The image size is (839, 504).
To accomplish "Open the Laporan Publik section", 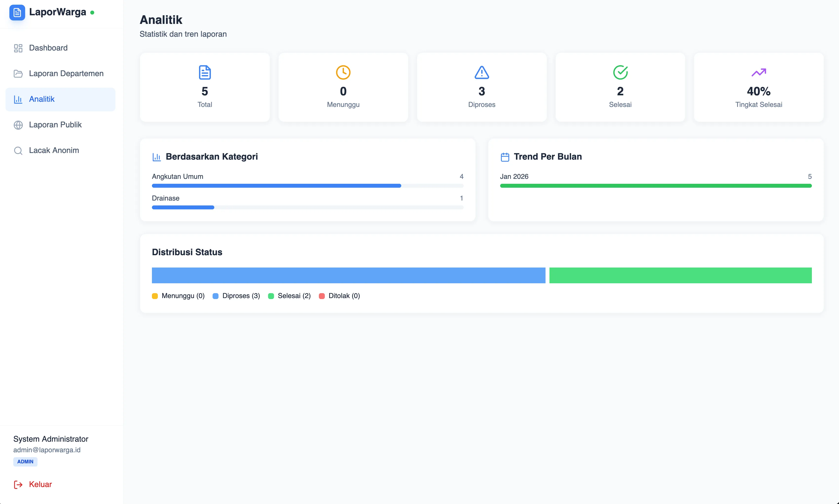I will (55, 125).
